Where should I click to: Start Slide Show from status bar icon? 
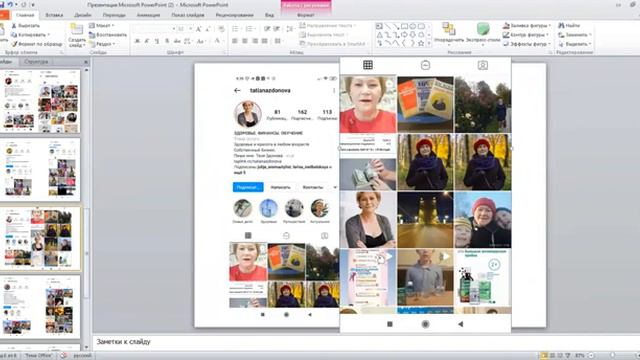click(x=568, y=356)
